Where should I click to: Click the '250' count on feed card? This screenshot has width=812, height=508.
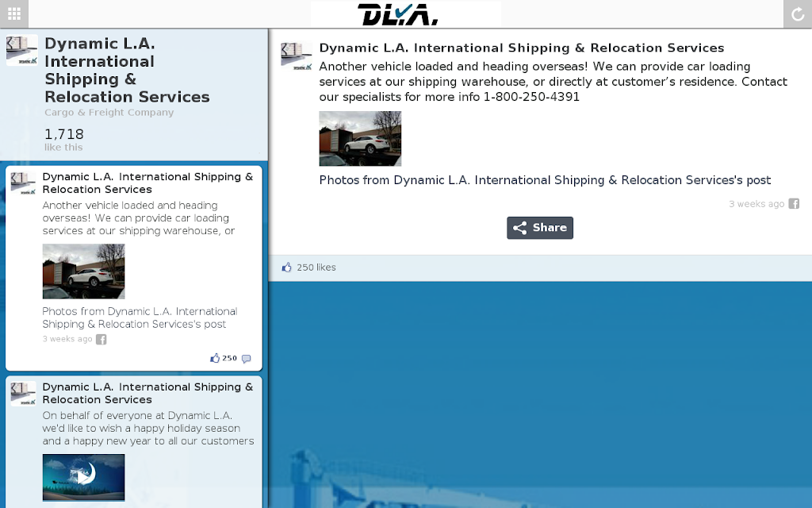click(229, 358)
